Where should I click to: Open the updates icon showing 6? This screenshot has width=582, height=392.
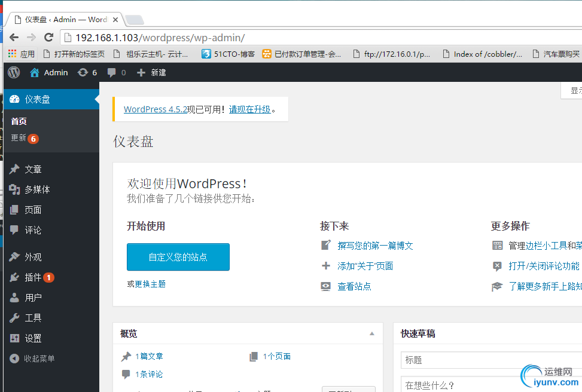tap(83, 73)
